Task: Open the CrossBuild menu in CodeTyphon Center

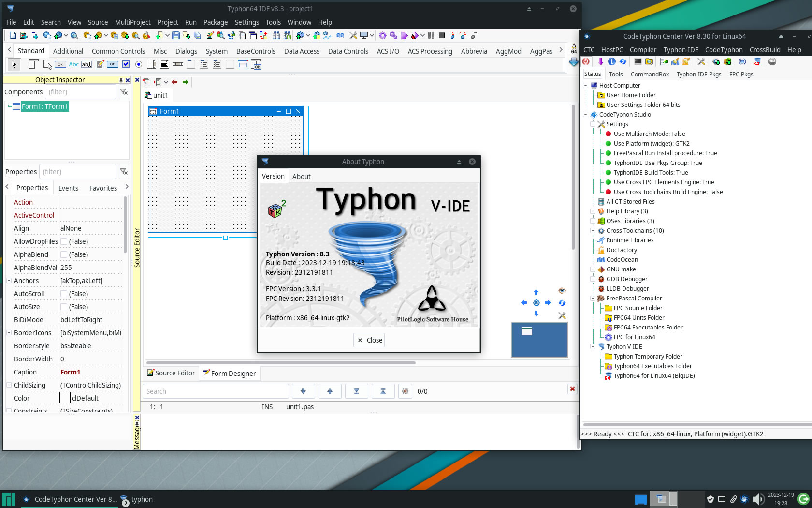Action: 765,50
